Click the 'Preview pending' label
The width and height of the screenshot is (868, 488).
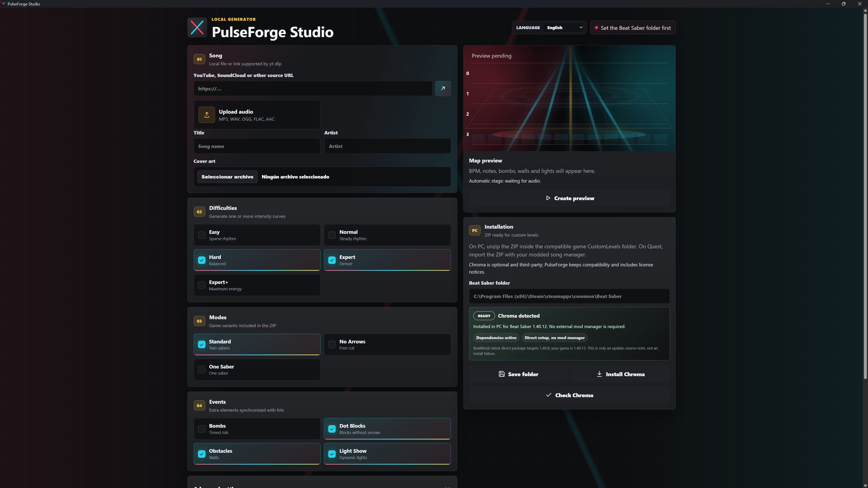[x=491, y=56]
